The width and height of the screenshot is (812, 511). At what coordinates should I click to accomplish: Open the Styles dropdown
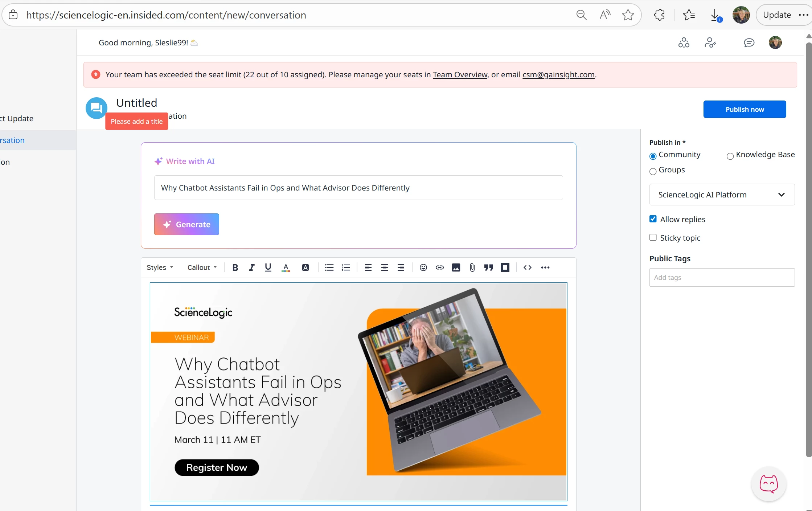(x=160, y=267)
